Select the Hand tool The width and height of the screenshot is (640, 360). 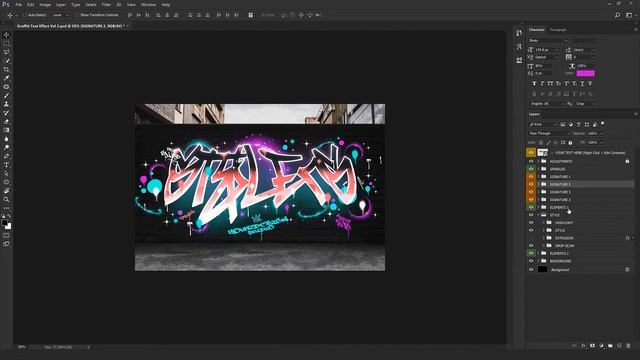point(7,191)
